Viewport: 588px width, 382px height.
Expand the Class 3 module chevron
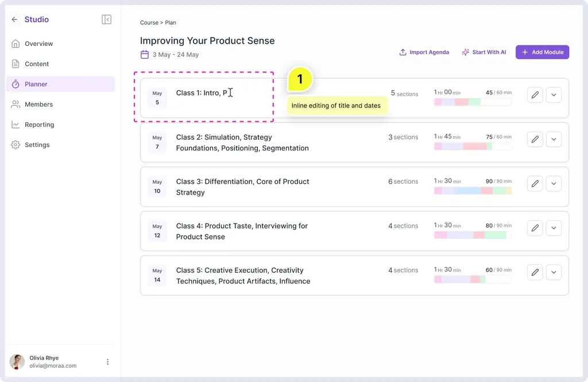coord(554,183)
